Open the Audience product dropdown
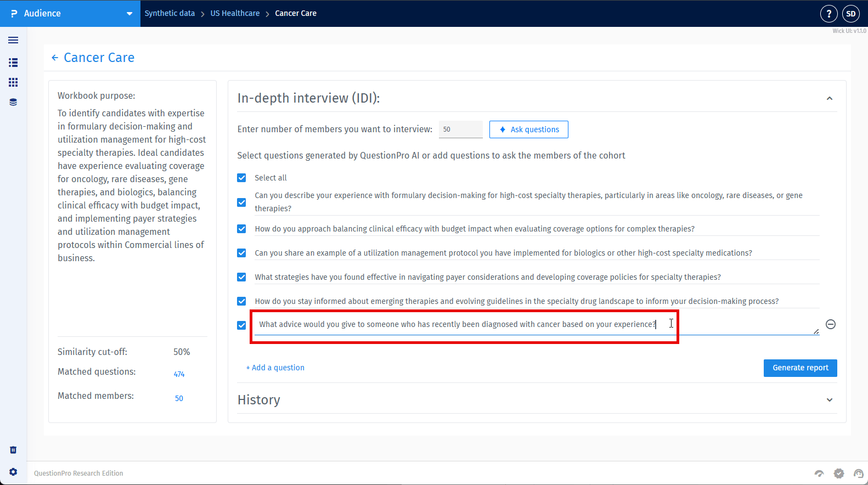The image size is (868, 485). (71, 14)
